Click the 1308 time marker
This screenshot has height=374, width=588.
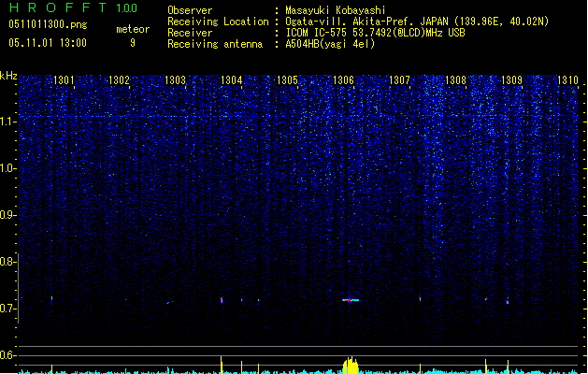coord(455,79)
